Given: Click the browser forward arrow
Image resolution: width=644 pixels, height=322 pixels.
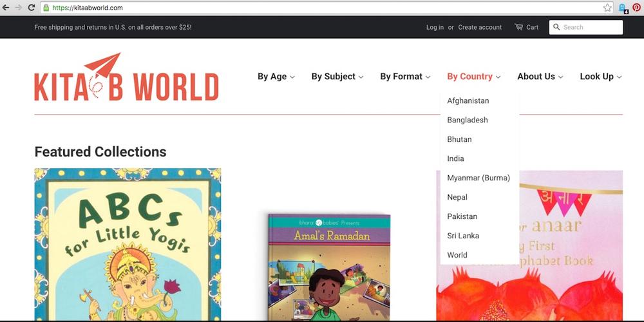Looking at the screenshot, I should click(x=18, y=8).
